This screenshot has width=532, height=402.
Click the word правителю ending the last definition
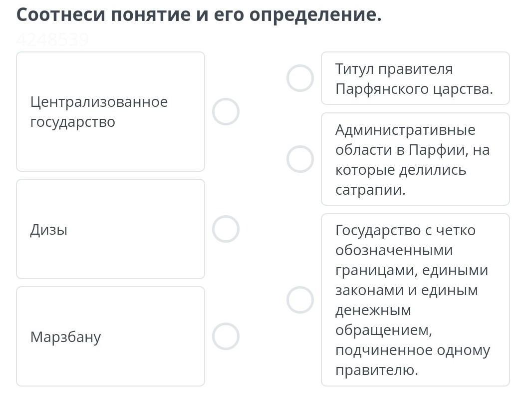376,371
